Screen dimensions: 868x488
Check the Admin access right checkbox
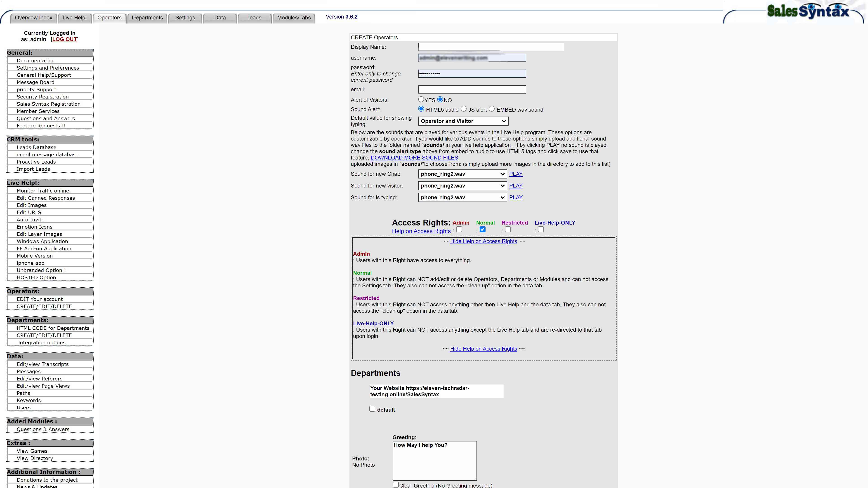click(x=459, y=229)
